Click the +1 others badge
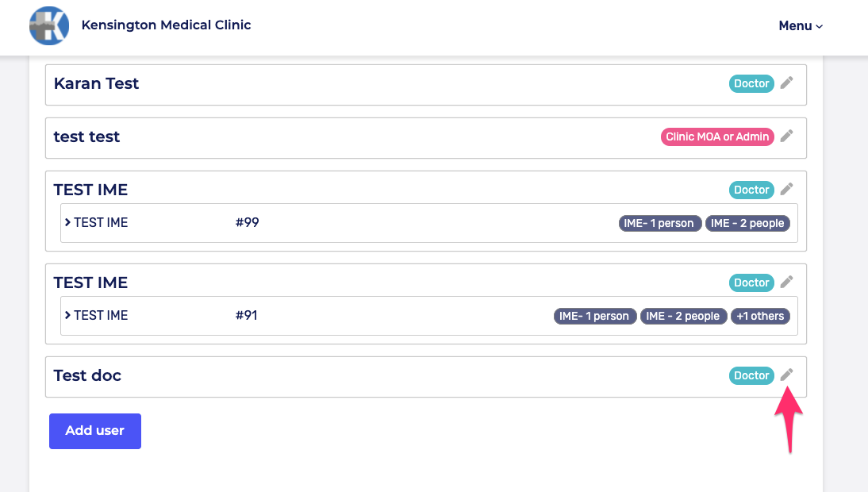The height and width of the screenshot is (492, 868). click(760, 316)
